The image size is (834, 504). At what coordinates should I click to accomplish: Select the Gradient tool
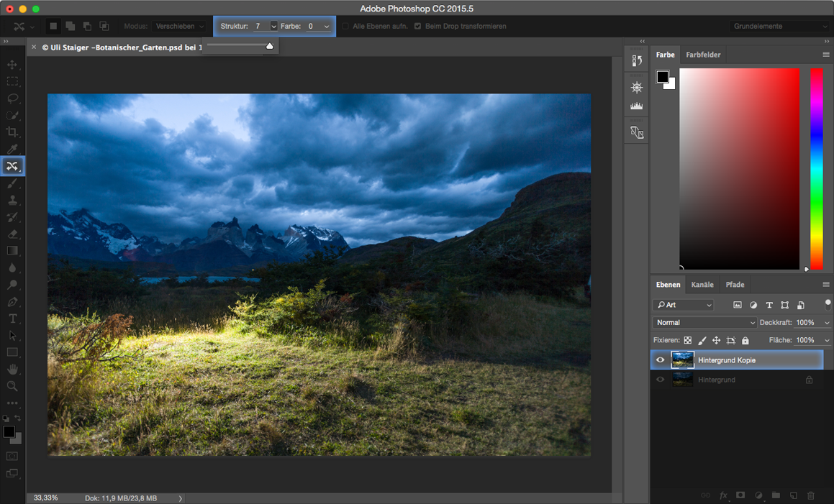pos(12,250)
